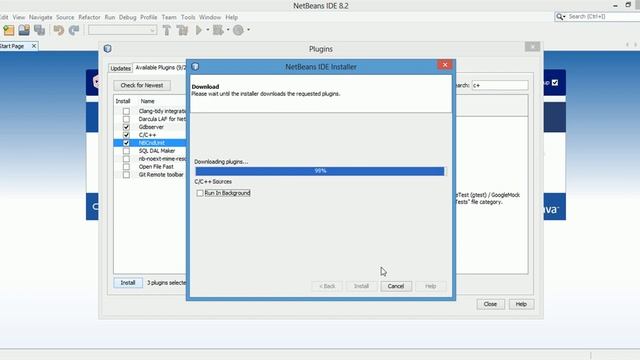Click the Redo toolbar icon

click(x=74, y=30)
